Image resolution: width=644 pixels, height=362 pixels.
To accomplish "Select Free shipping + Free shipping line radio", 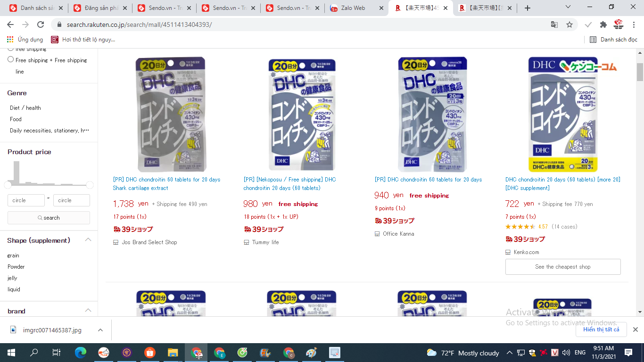I will 11,59.
